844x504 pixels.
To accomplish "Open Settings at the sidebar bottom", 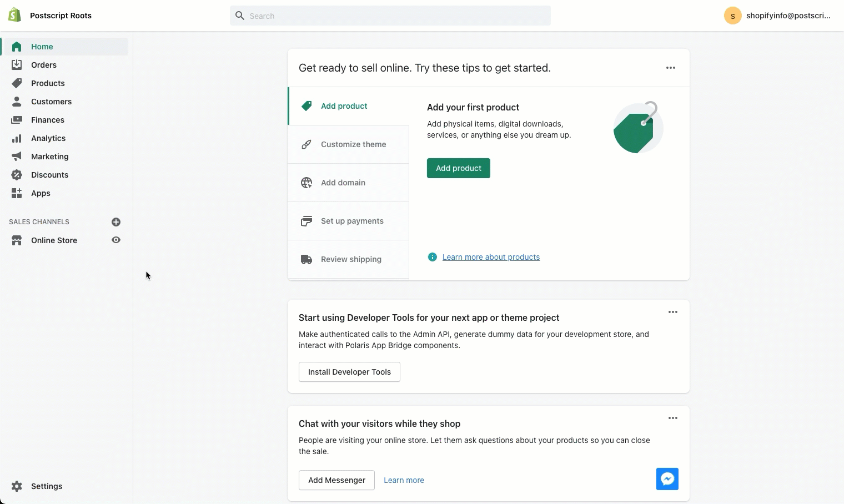I will pos(66,486).
